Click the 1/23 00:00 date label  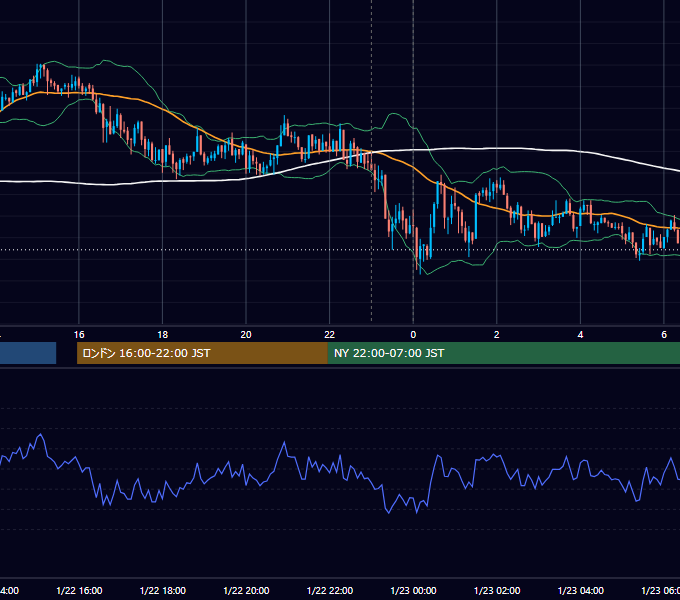(413, 590)
